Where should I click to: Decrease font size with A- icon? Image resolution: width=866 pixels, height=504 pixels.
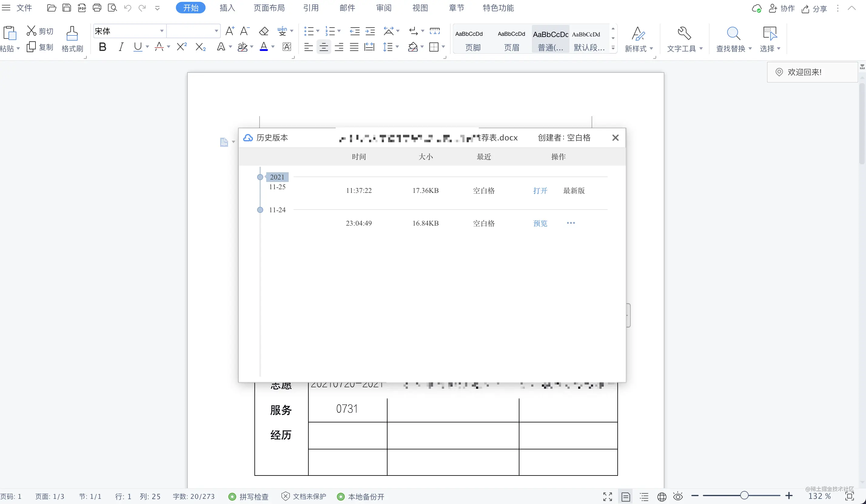(245, 31)
